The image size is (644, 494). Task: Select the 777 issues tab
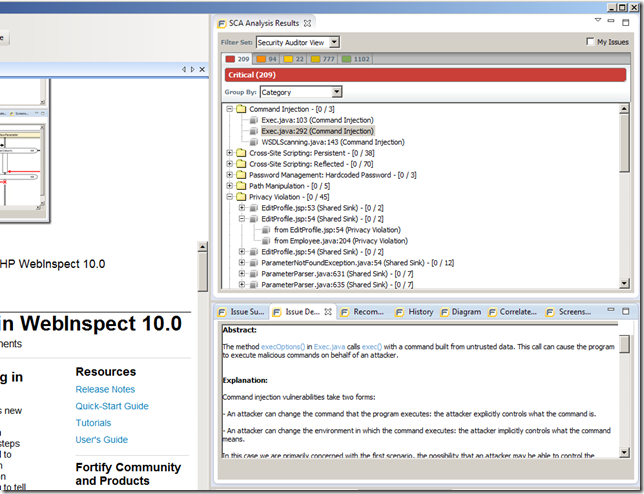click(x=322, y=59)
